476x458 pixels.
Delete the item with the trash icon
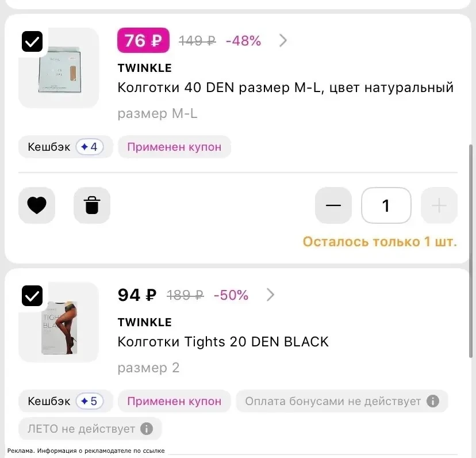(92, 205)
